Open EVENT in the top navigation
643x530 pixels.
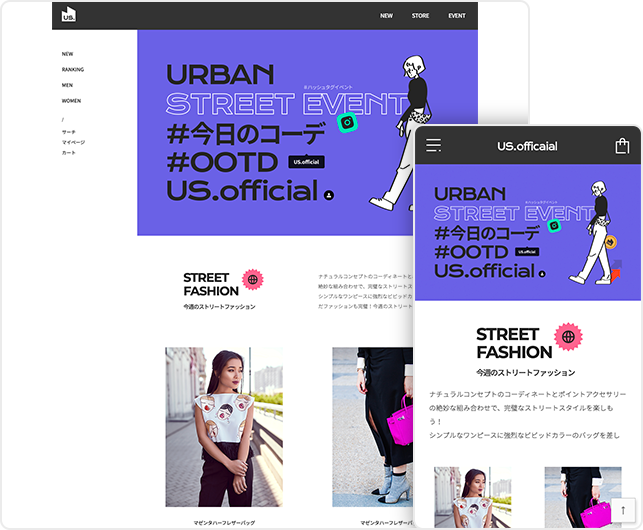[457, 16]
